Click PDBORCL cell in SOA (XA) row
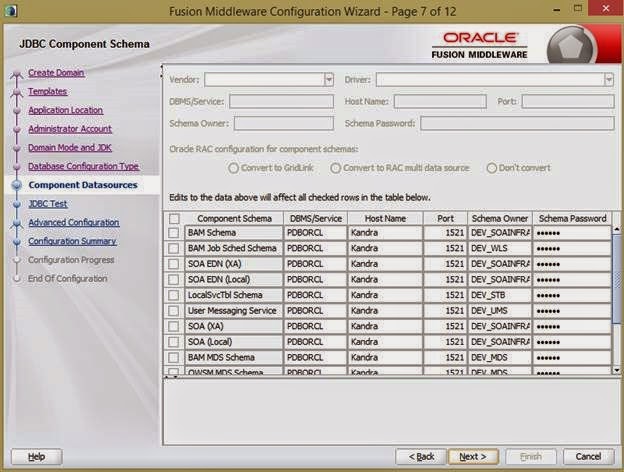This screenshot has width=624, height=472. (x=316, y=326)
